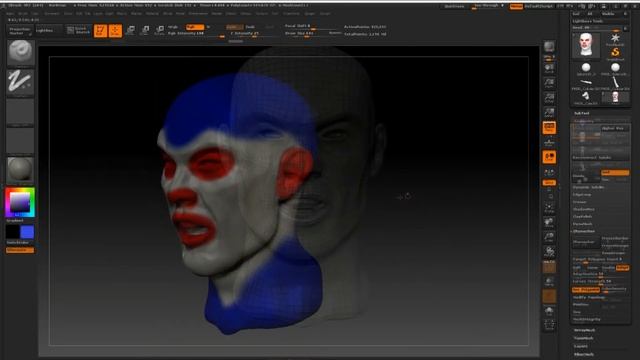Click the AAHalf icon
The image size is (640, 360).
coord(549,113)
